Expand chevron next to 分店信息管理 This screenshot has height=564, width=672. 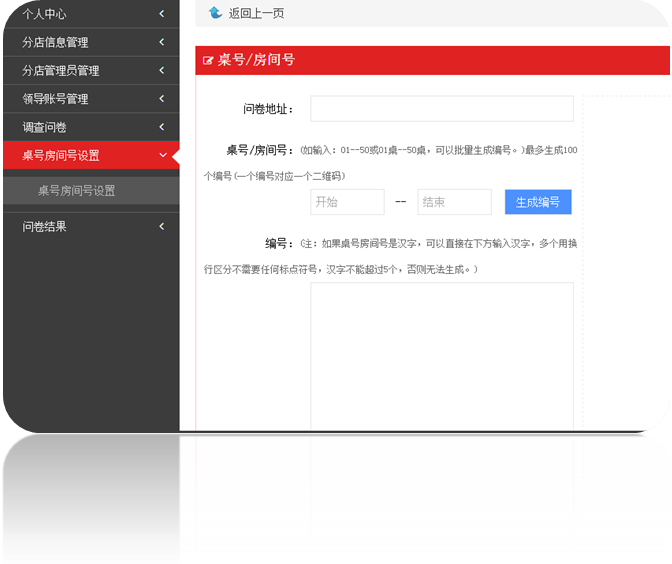(x=162, y=42)
